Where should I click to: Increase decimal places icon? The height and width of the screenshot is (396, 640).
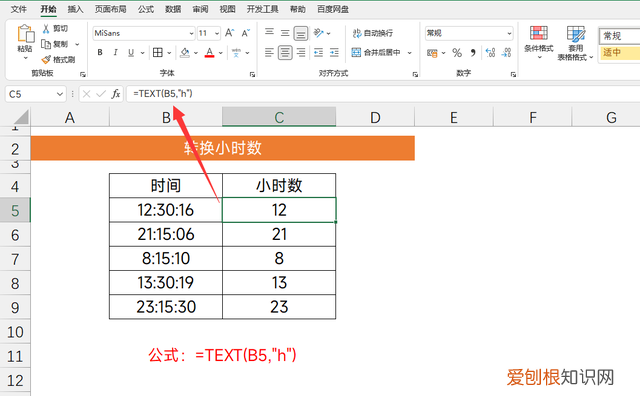[490, 52]
